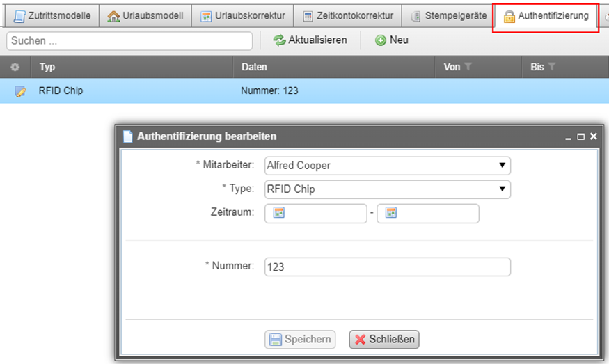Go to the Zutrittsmodelle tab
The height and width of the screenshot is (364, 609).
52,15
